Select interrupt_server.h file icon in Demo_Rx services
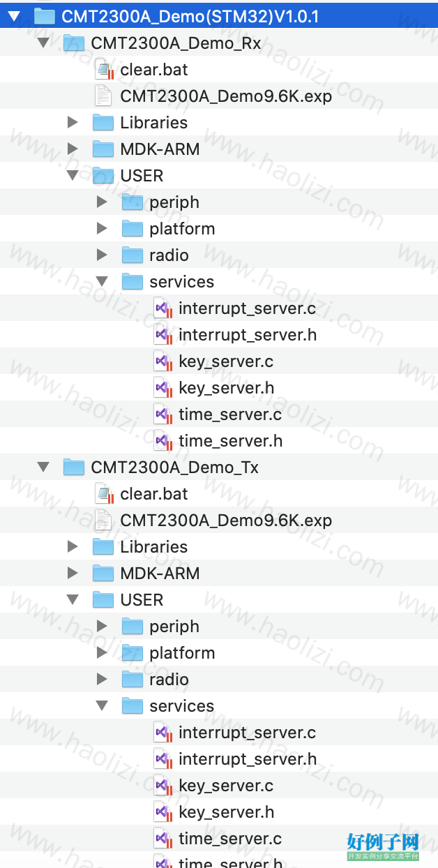Screen dimensions: 438x868 tap(163, 335)
